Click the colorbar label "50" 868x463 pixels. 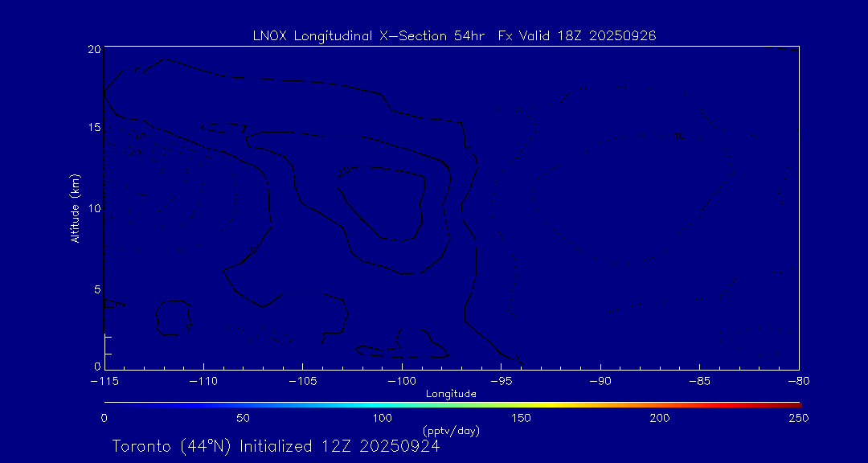tap(243, 418)
